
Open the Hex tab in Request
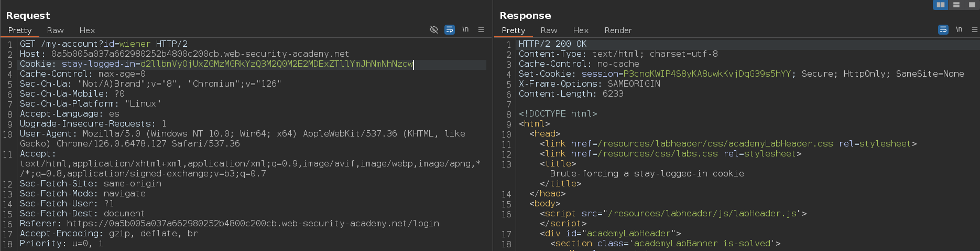pos(87,30)
